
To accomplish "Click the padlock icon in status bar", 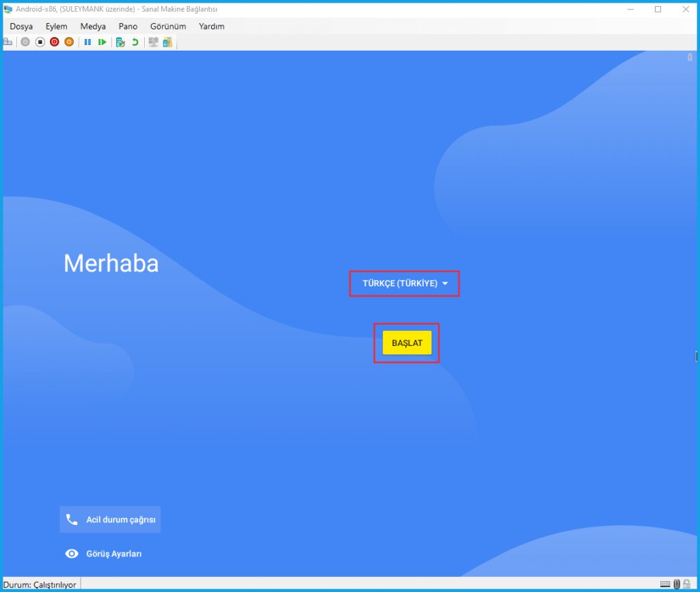I will tap(687, 584).
